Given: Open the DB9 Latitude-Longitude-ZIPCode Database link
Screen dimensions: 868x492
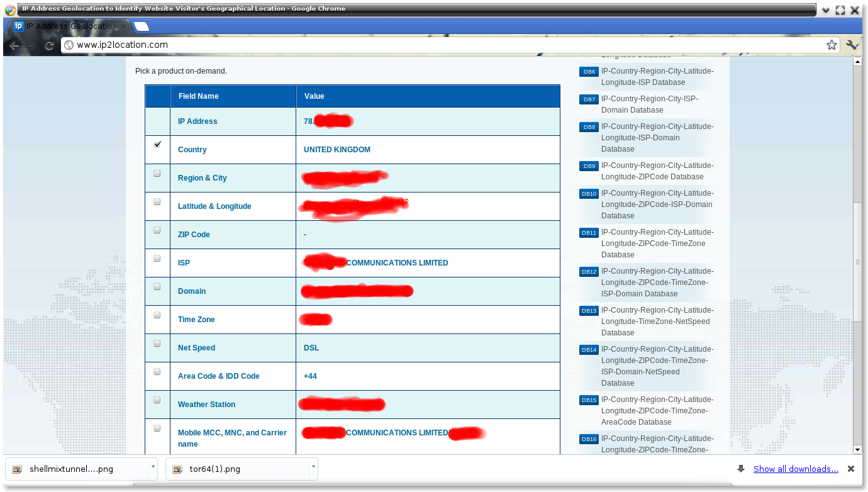Looking at the screenshot, I should pos(657,171).
